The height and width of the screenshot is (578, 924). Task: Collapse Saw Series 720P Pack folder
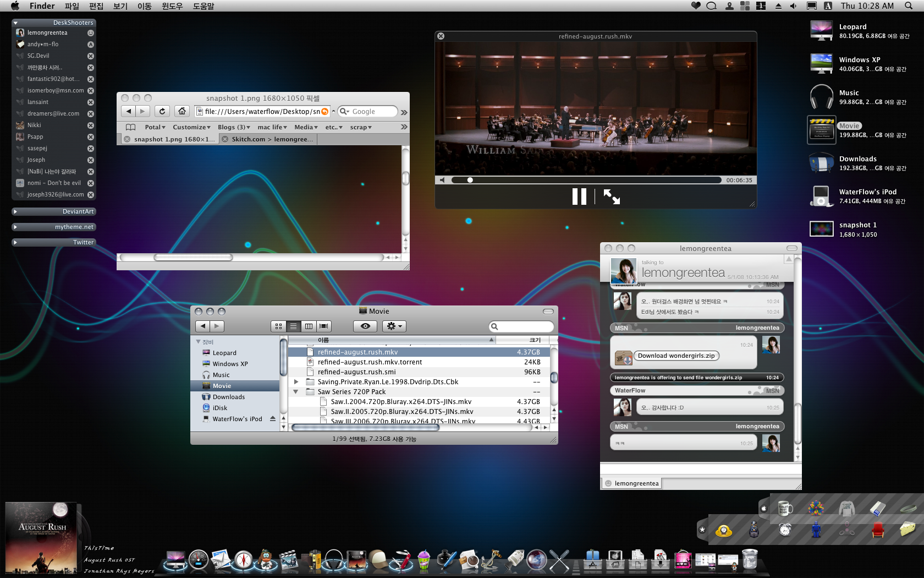296,391
